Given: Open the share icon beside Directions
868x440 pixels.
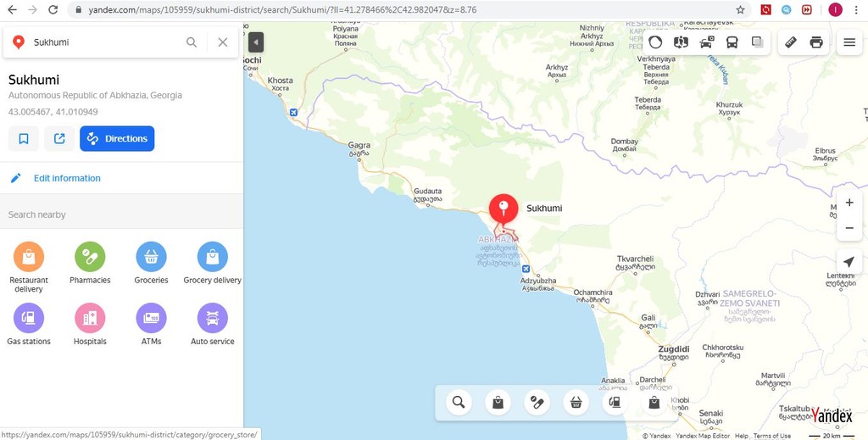Looking at the screenshot, I should [x=59, y=139].
